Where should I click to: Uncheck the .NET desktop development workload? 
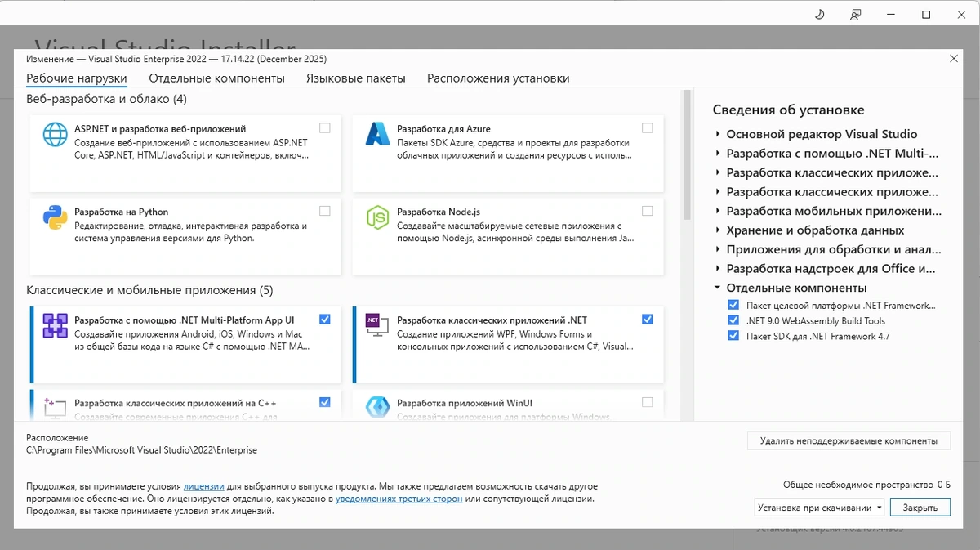coord(648,320)
